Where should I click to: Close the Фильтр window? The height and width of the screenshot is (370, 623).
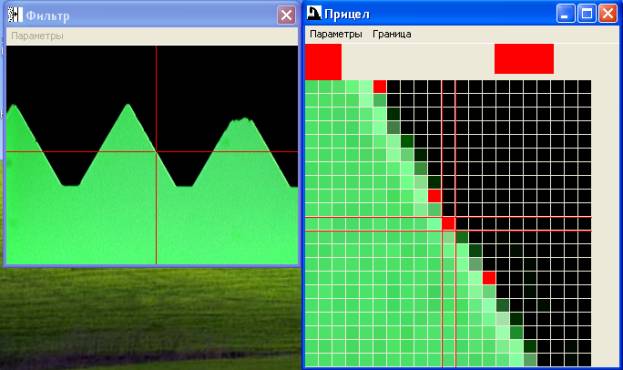[x=286, y=15]
